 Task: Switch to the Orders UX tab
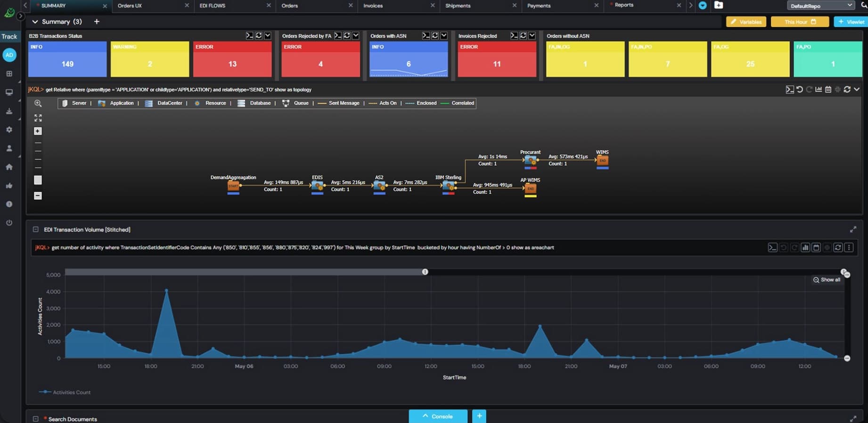130,6
